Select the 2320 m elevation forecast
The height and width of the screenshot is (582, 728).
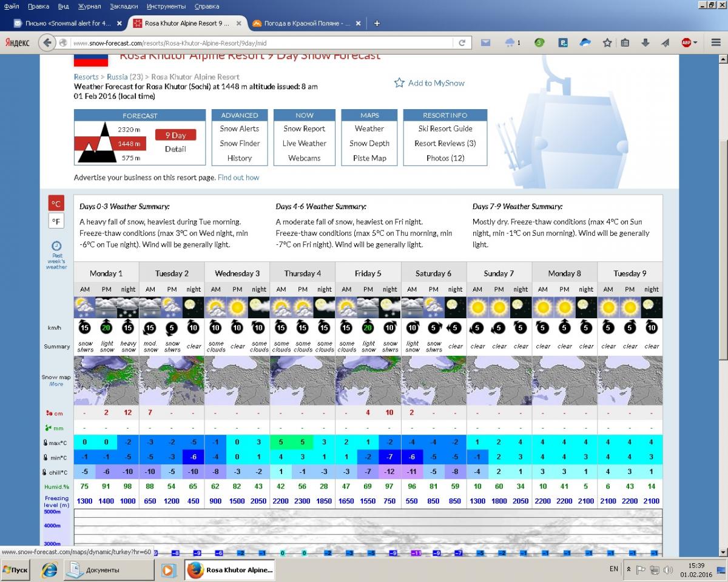point(129,130)
